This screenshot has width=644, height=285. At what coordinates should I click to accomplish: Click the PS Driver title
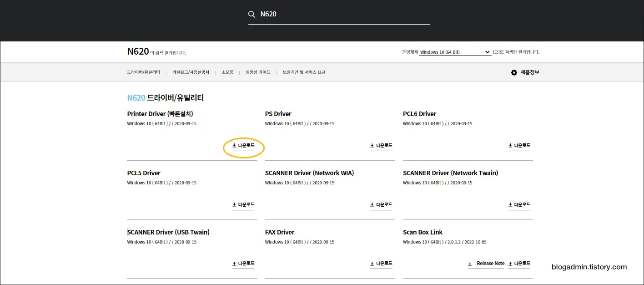point(278,114)
